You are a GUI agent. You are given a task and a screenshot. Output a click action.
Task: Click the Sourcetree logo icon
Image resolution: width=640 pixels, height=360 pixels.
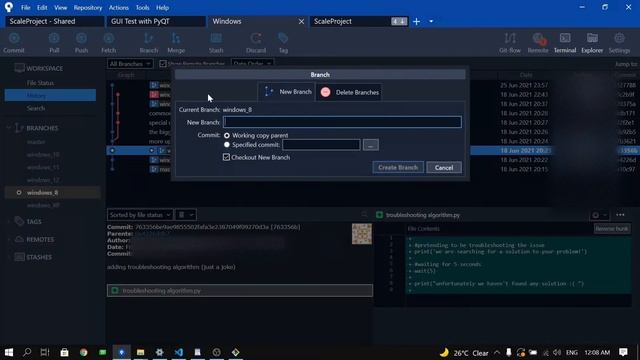coord(9,7)
